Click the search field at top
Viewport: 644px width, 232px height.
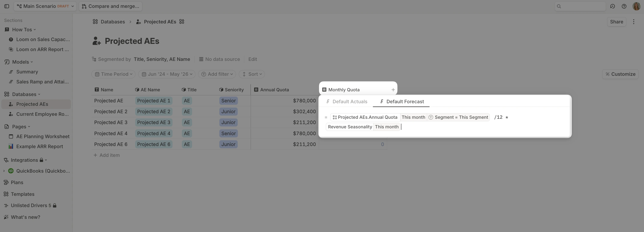(580, 6)
